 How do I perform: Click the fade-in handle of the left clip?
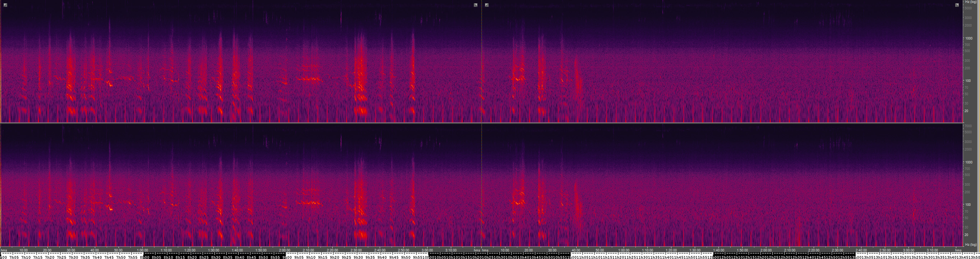5,5
